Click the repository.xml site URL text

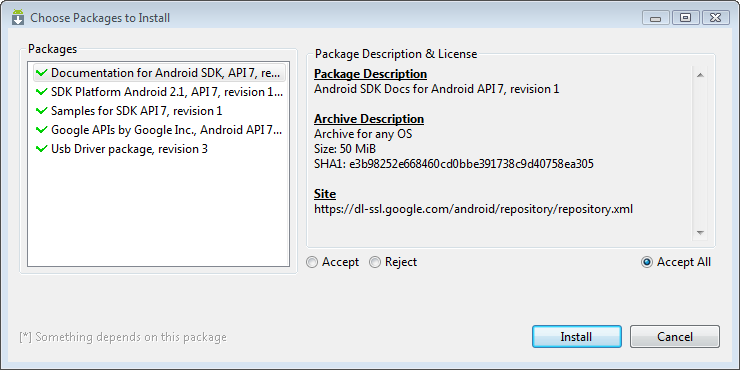pos(473,209)
